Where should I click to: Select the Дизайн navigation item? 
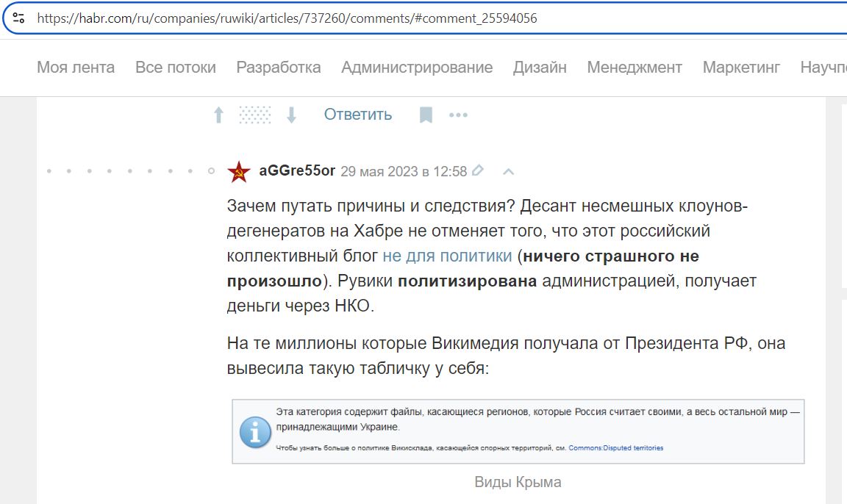click(540, 68)
